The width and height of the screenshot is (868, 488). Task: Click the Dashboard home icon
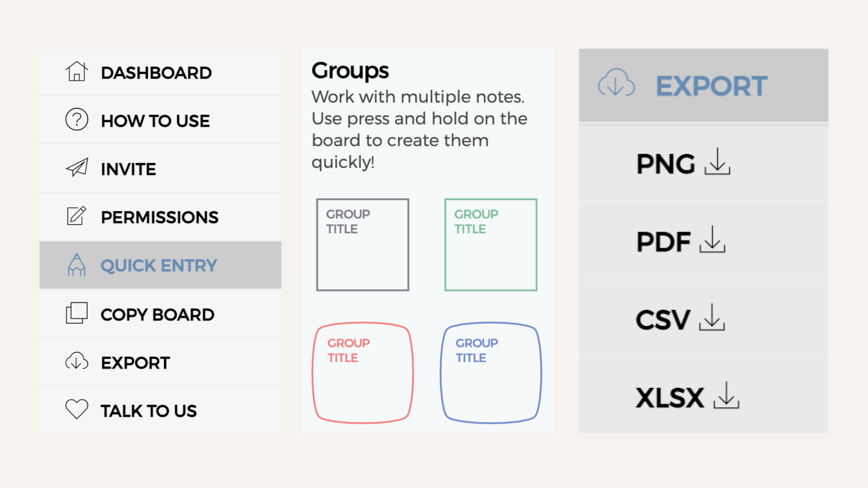point(76,71)
